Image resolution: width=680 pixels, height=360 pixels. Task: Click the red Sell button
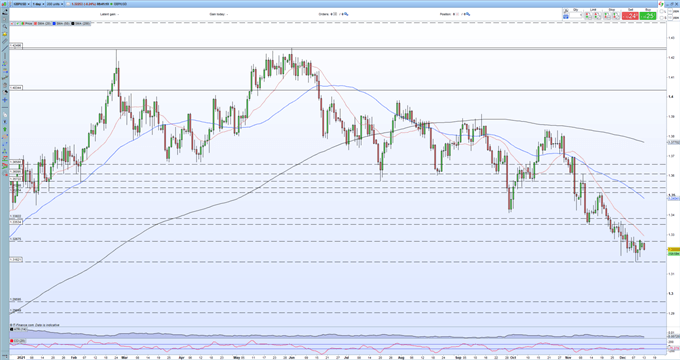tap(630, 16)
